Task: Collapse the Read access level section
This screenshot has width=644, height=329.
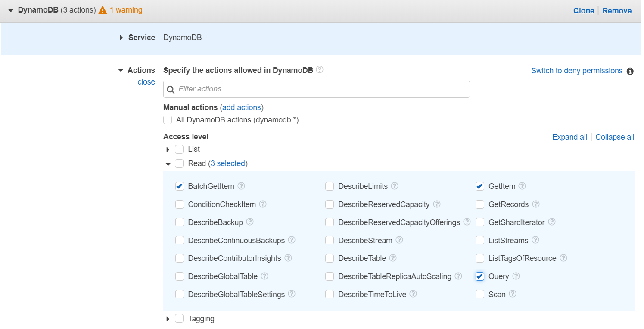Action: click(168, 164)
